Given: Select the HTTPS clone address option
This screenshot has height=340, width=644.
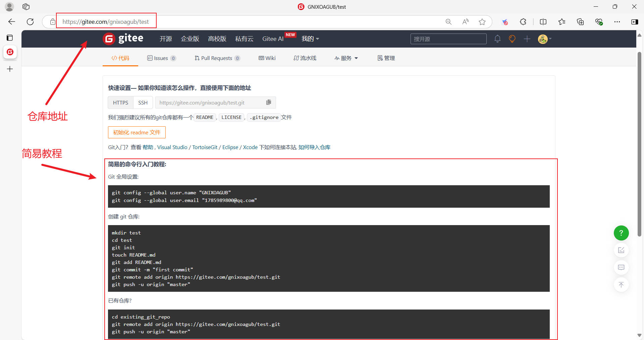Looking at the screenshot, I should (x=120, y=103).
